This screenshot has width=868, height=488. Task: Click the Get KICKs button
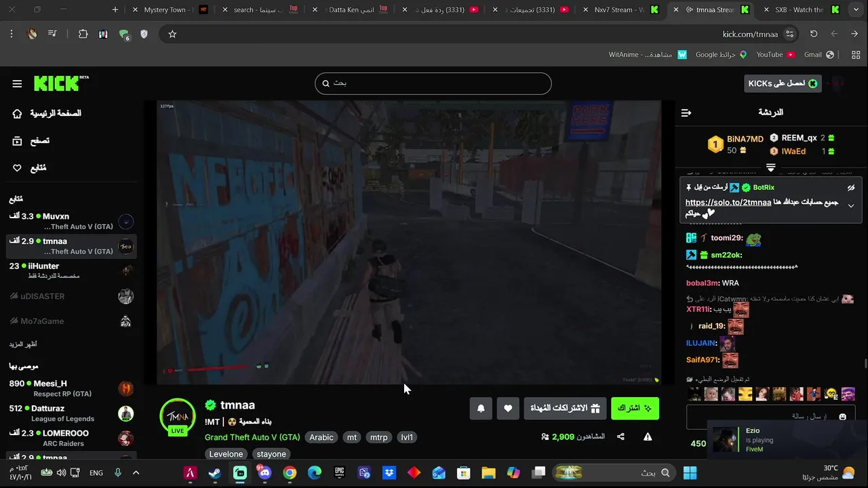point(783,83)
